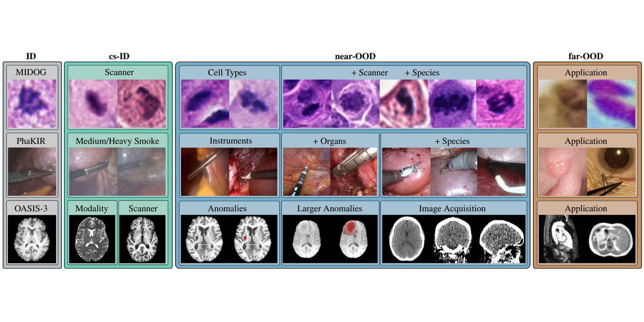Click the Larger Anomalies label
Screen dimensions: 644x322
pyautogui.click(x=330, y=208)
